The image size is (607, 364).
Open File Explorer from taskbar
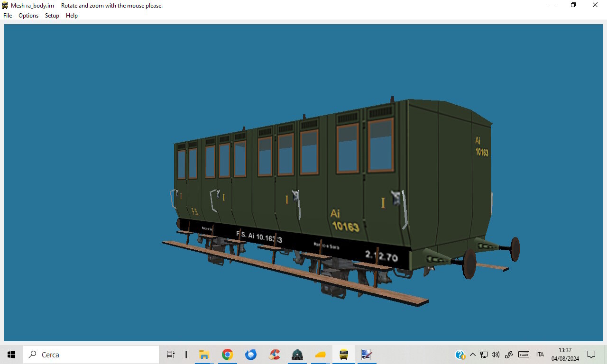204,355
